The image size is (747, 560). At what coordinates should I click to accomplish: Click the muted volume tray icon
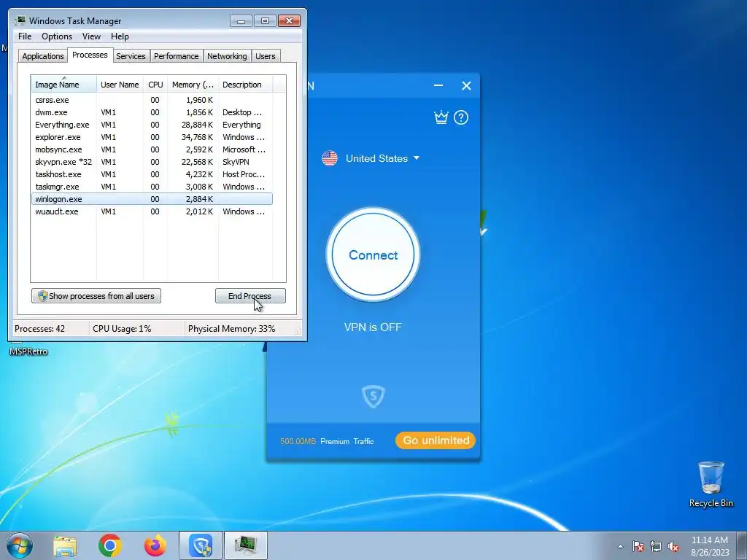673,547
